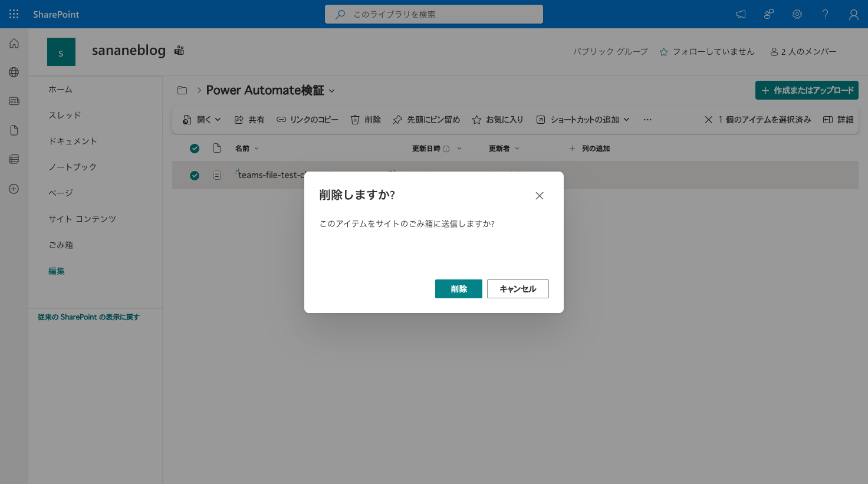The height and width of the screenshot is (484, 868).
Task: Click the teams-file-test file name
Action: (x=271, y=175)
